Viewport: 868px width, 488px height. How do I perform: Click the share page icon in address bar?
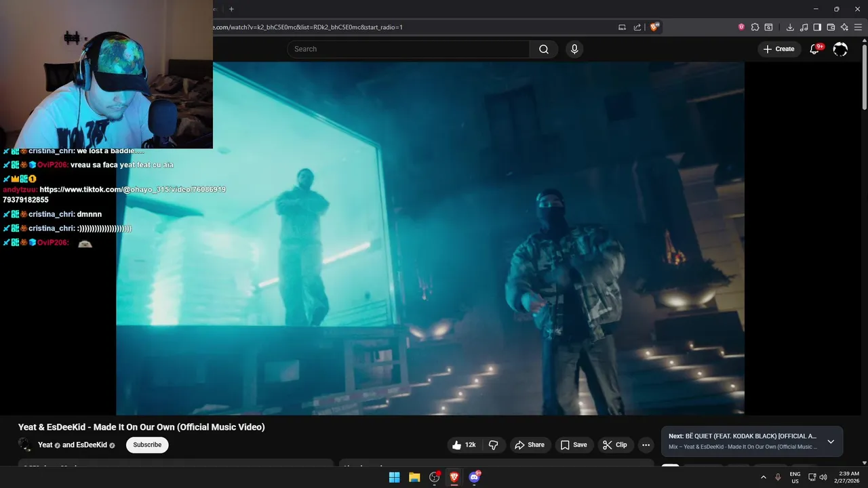tap(637, 27)
